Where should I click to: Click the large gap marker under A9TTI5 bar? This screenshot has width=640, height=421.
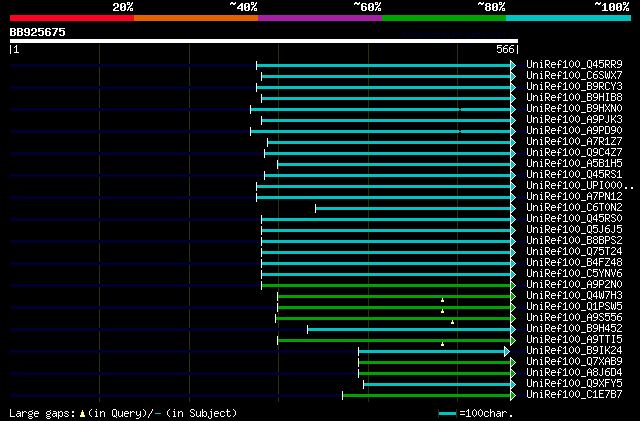point(442,345)
